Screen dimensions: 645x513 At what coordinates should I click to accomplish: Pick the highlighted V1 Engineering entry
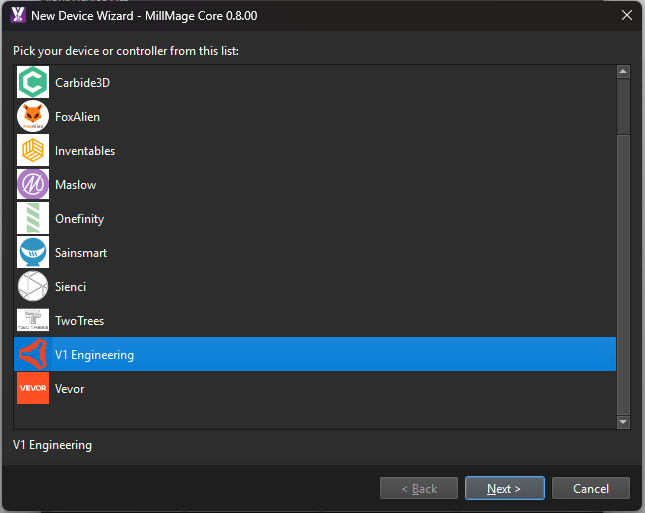click(94, 355)
